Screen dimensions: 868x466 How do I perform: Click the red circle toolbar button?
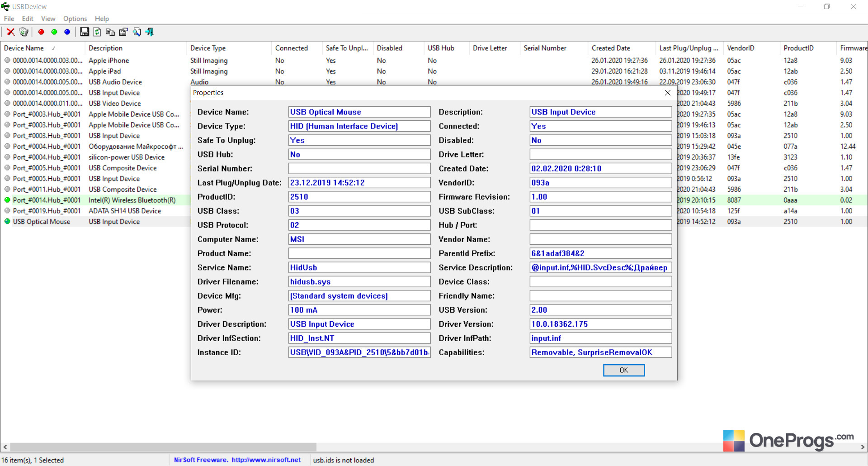click(41, 32)
